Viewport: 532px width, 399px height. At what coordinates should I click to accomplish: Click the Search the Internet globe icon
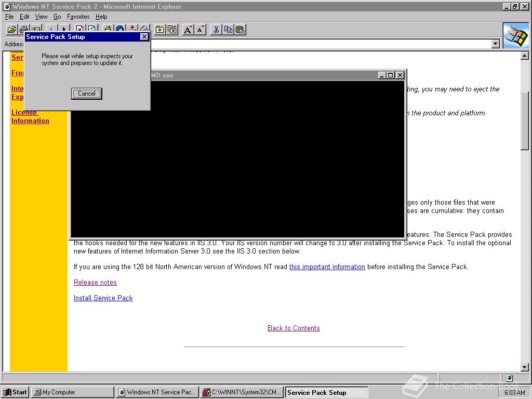pos(120,29)
